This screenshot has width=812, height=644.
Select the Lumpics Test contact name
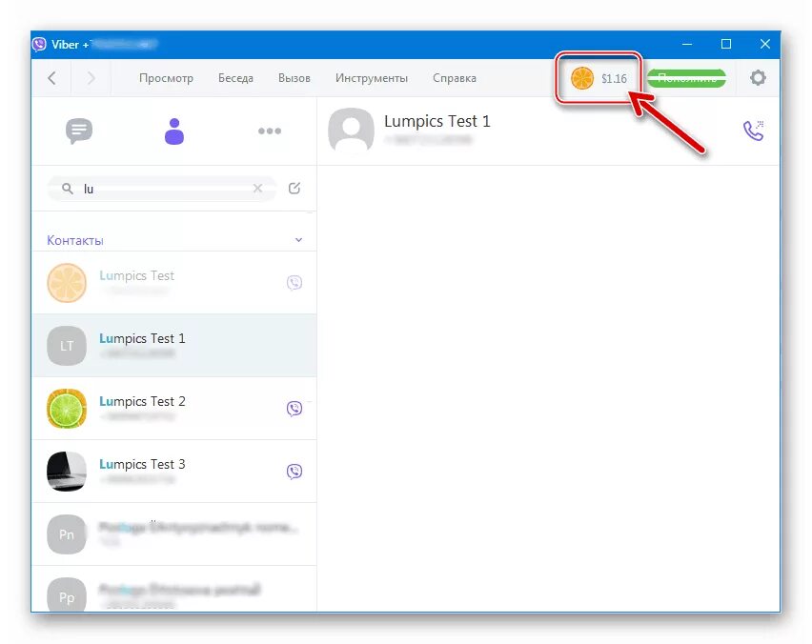click(136, 276)
